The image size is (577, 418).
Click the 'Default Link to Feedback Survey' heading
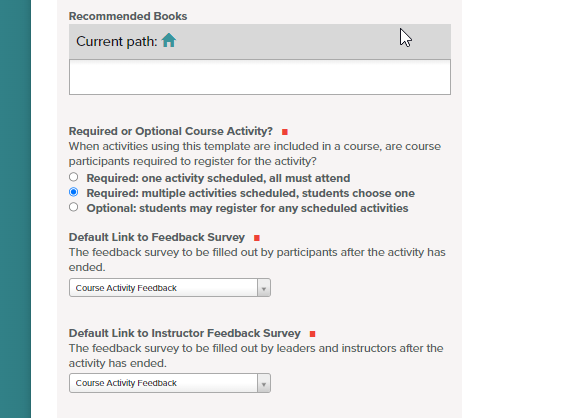click(157, 237)
